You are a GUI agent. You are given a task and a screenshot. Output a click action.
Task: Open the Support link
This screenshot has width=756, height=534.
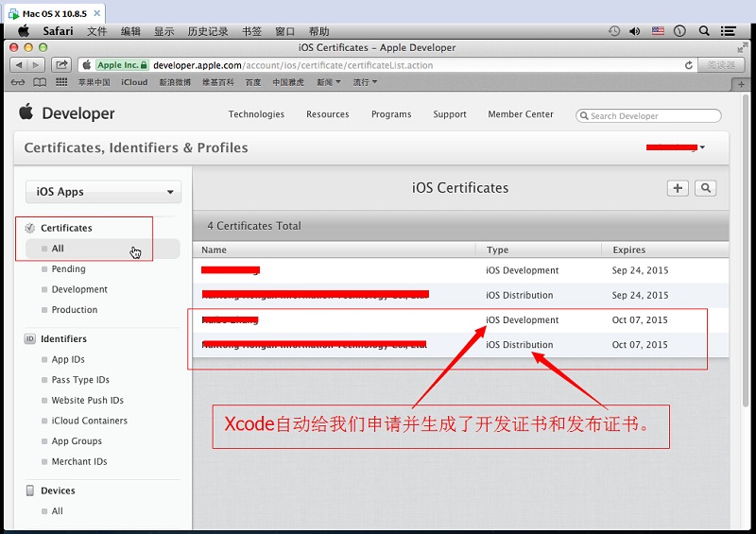tap(450, 114)
